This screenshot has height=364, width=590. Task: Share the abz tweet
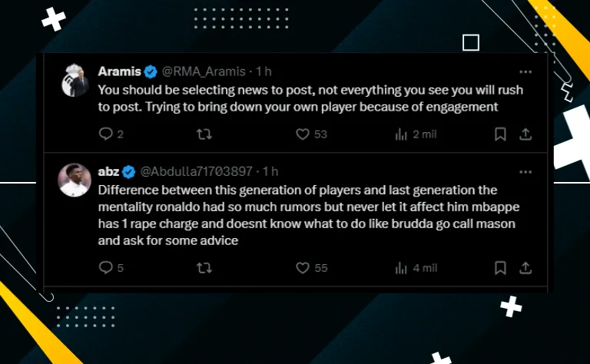525,268
